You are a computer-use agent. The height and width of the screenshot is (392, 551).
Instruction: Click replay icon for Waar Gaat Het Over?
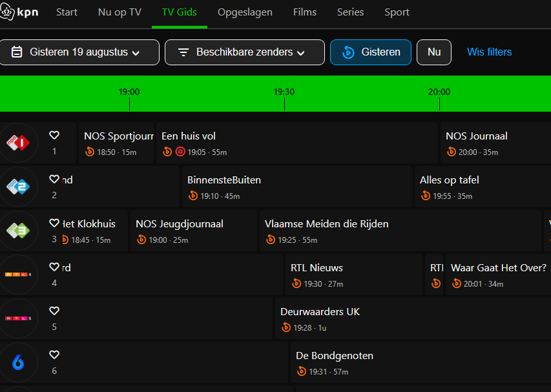(457, 284)
